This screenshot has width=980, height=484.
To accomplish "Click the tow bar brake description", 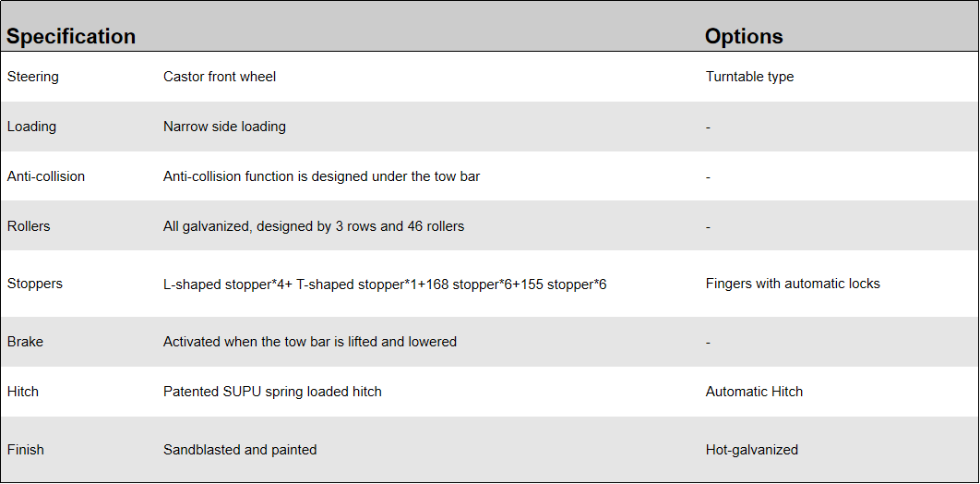I will pyautogui.click(x=310, y=342).
